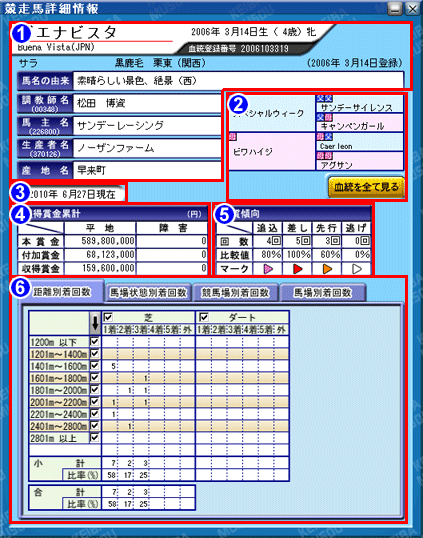The image size is (423, 538).
Task: Click 父母 badge beside キャンペンガール
Action: [324, 117]
